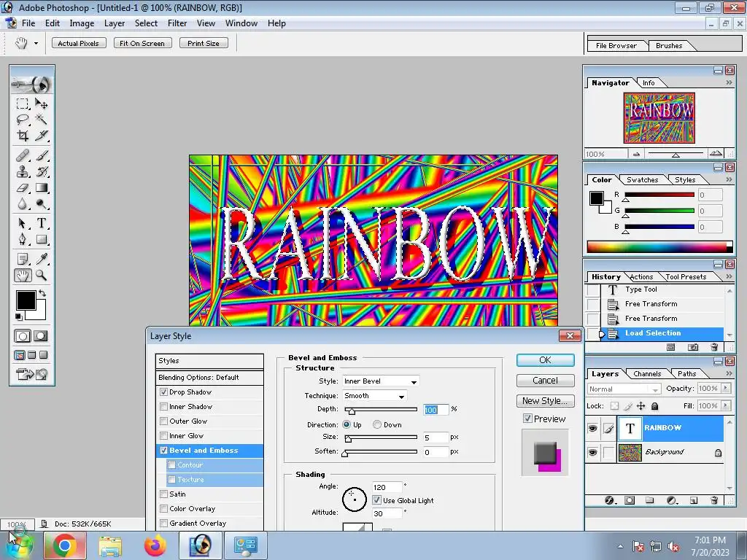Enable the Satin style checkbox

pyautogui.click(x=164, y=494)
